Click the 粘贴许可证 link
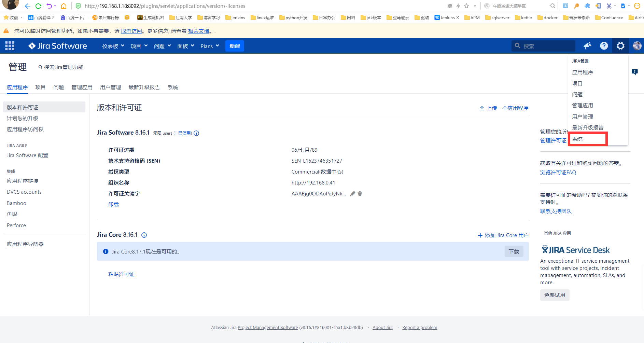 [121, 274]
